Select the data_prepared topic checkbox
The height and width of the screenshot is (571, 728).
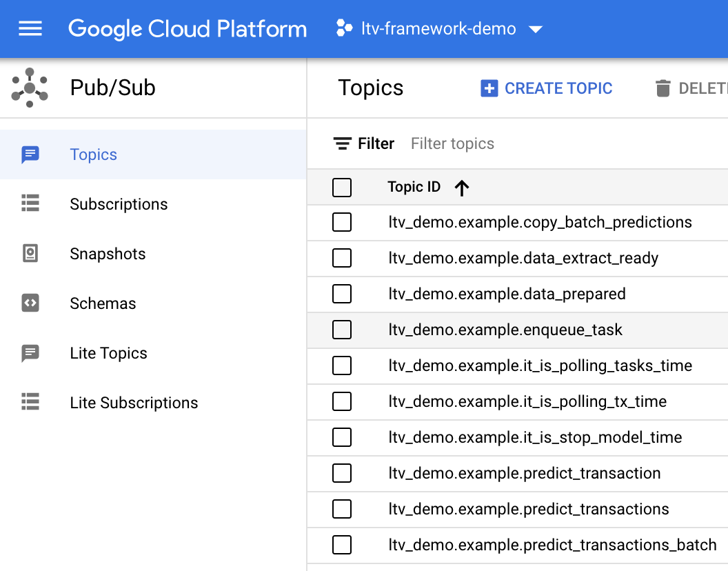[x=342, y=294]
